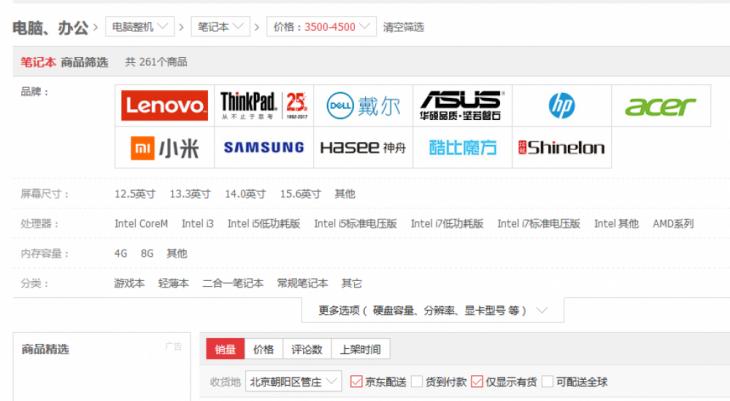Filter by Lenovo brand logo
This screenshot has height=401, width=730.
[164, 106]
